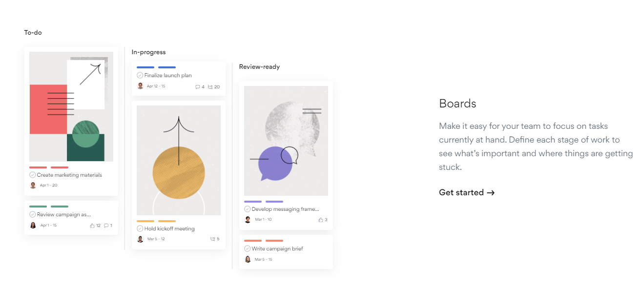
Task: Open comments on Finalize launch plan card
Action: tap(198, 87)
